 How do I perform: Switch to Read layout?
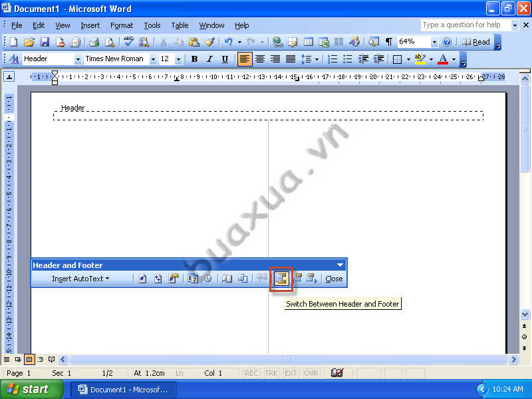click(476, 42)
